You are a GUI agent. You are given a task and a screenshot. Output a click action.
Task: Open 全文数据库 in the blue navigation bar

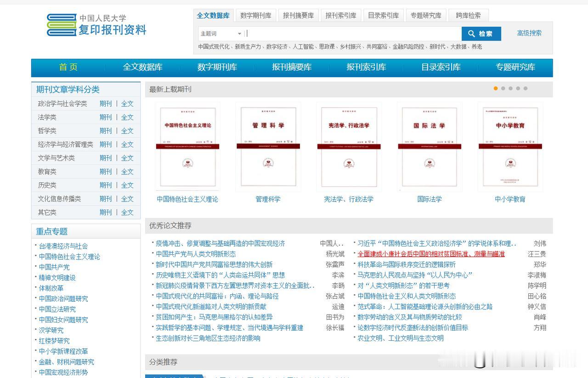(143, 67)
